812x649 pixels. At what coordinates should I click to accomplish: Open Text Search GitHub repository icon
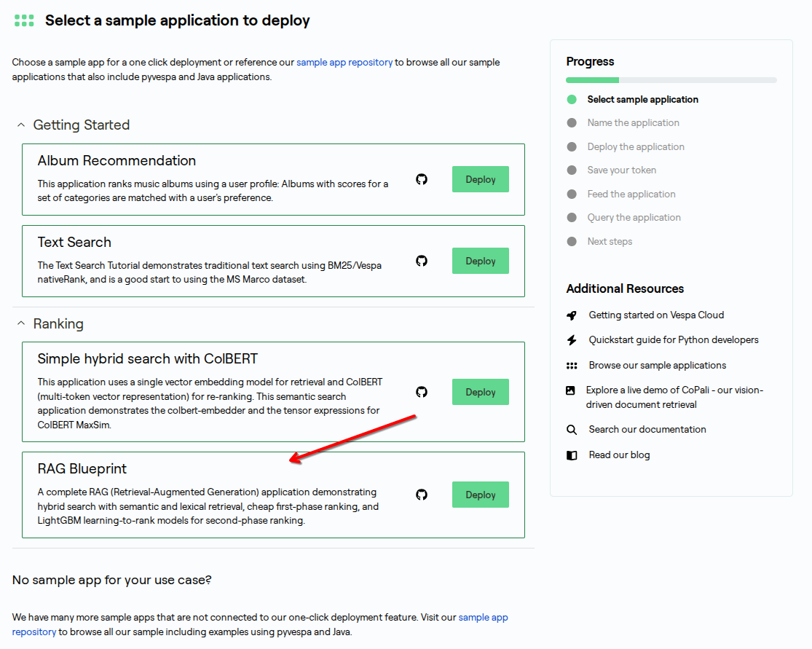tap(422, 261)
